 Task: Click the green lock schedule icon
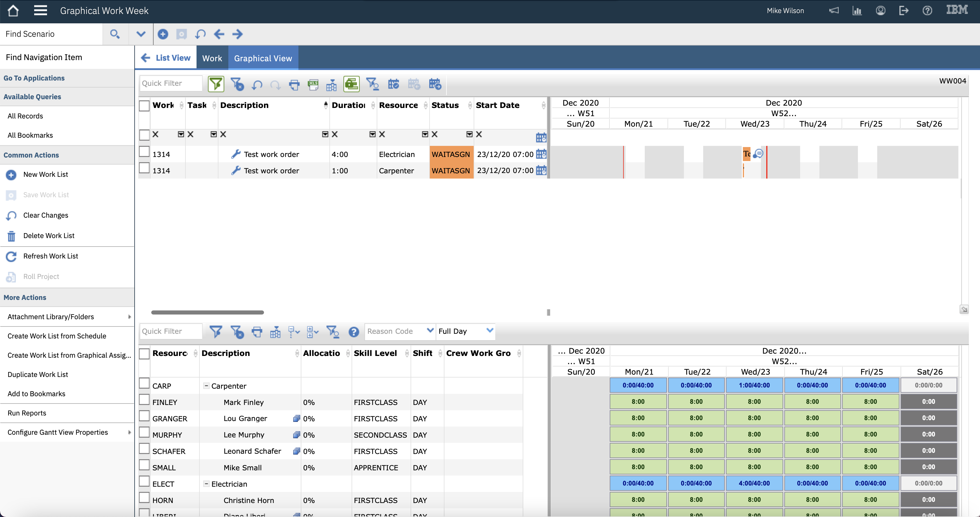click(351, 84)
